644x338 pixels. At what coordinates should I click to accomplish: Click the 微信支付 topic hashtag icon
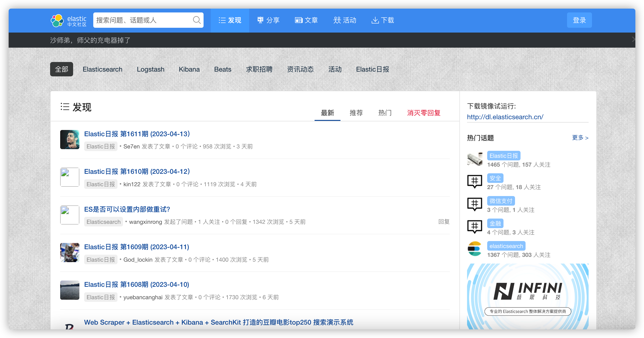point(474,204)
